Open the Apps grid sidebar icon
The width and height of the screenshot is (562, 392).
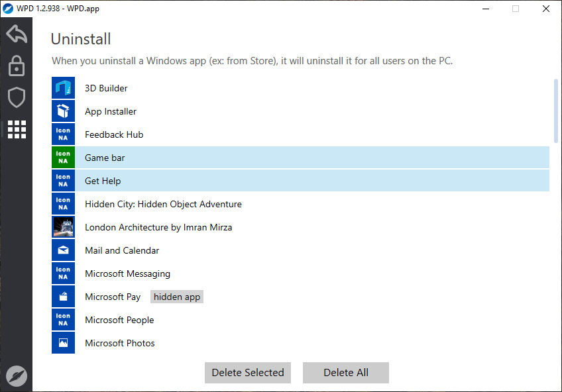click(x=17, y=129)
